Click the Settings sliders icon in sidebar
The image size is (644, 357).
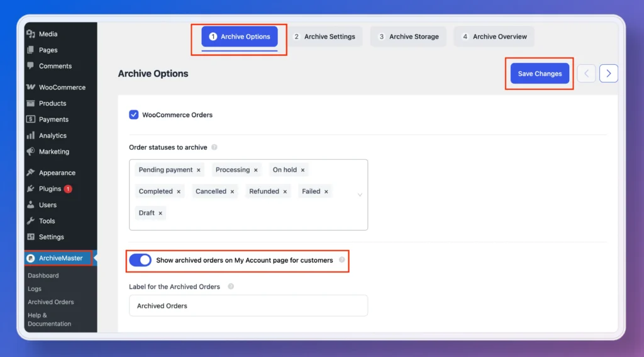click(x=31, y=237)
